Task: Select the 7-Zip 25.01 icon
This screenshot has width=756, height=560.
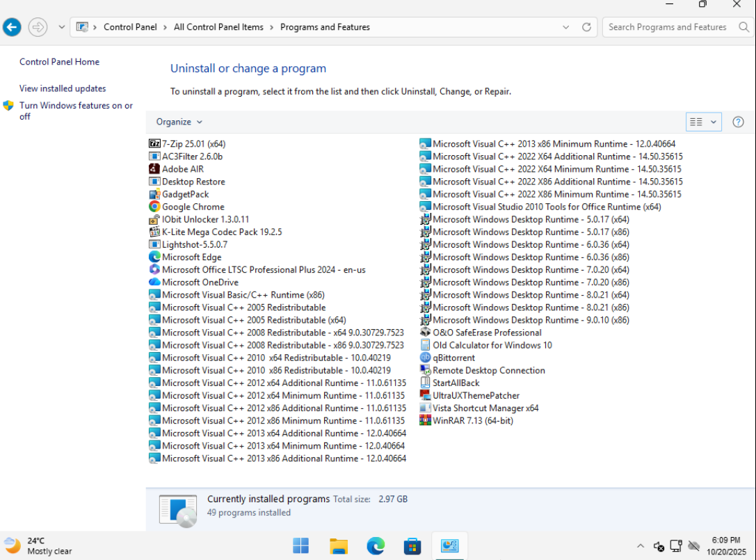Action: [x=154, y=144]
